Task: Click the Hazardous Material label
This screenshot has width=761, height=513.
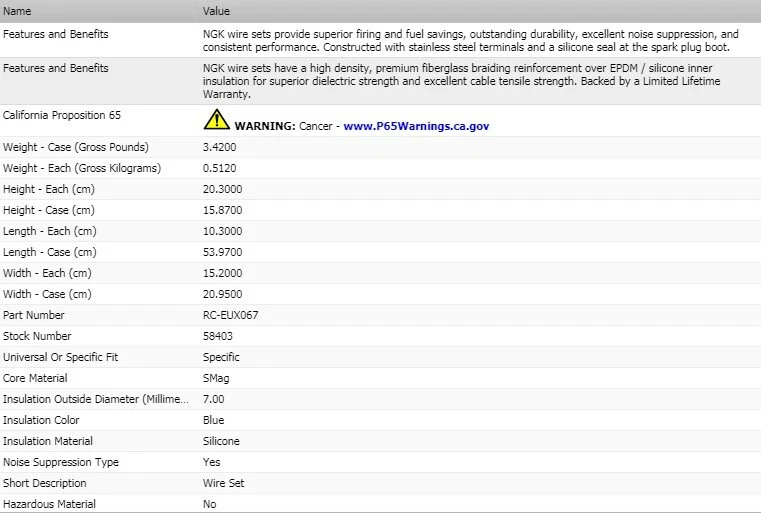Action: coord(49,504)
